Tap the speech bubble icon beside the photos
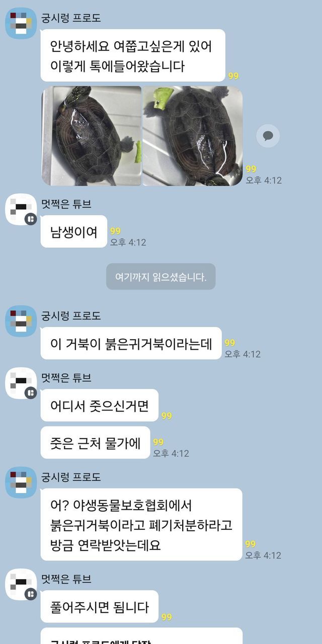 pyautogui.click(x=268, y=135)
